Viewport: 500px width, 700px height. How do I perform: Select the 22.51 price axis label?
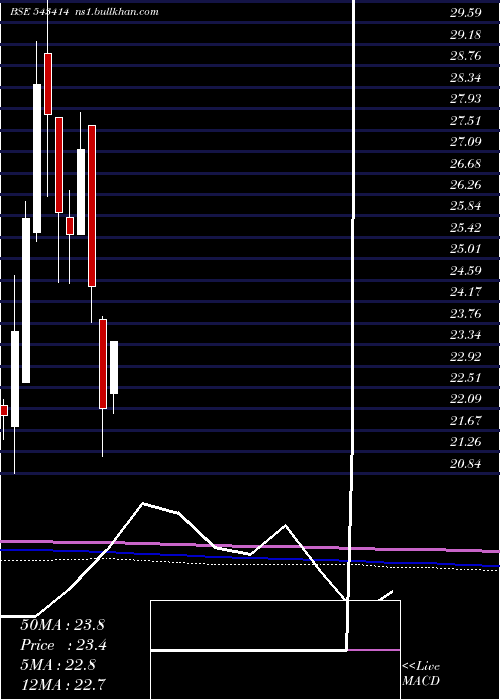(x=466, y=378)
